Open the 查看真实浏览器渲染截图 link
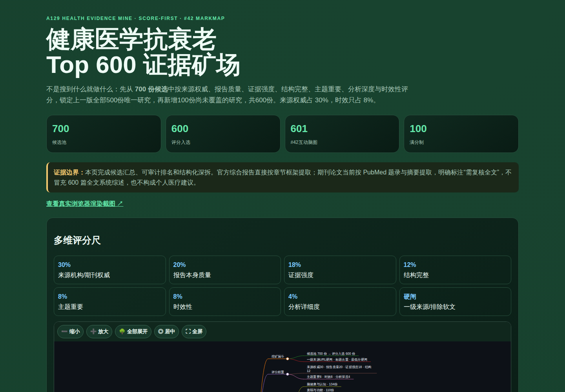 [85, 203]
